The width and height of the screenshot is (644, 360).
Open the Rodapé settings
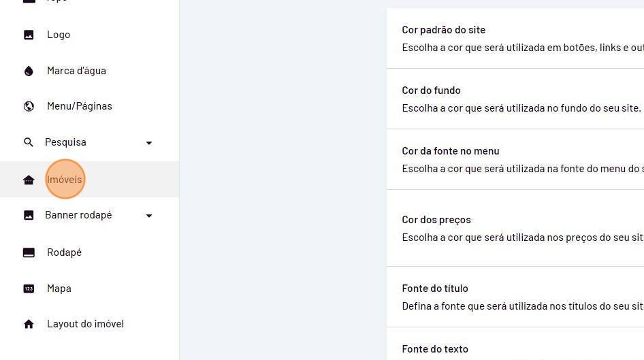coord(64,252)
